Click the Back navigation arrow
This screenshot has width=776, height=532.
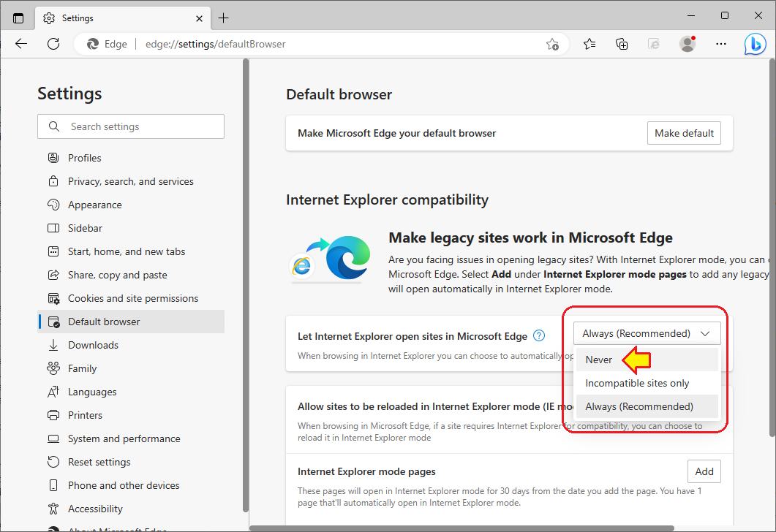[20, 44]
